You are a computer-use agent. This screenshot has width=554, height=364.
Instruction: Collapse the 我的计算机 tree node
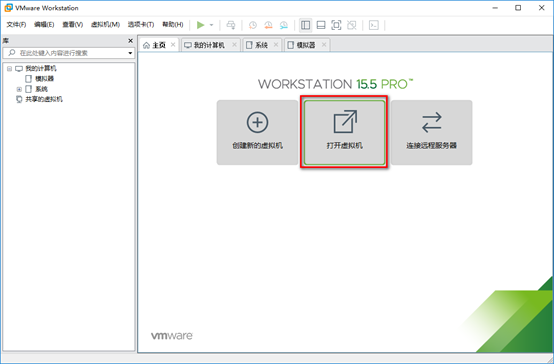10,69
